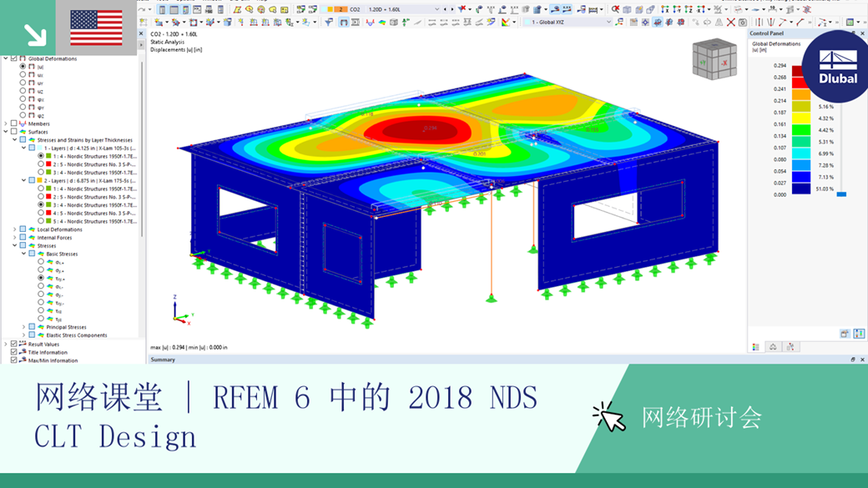Close the Control Panel
Viewport: 868px width, 488px height.
(x=862, y=33)
